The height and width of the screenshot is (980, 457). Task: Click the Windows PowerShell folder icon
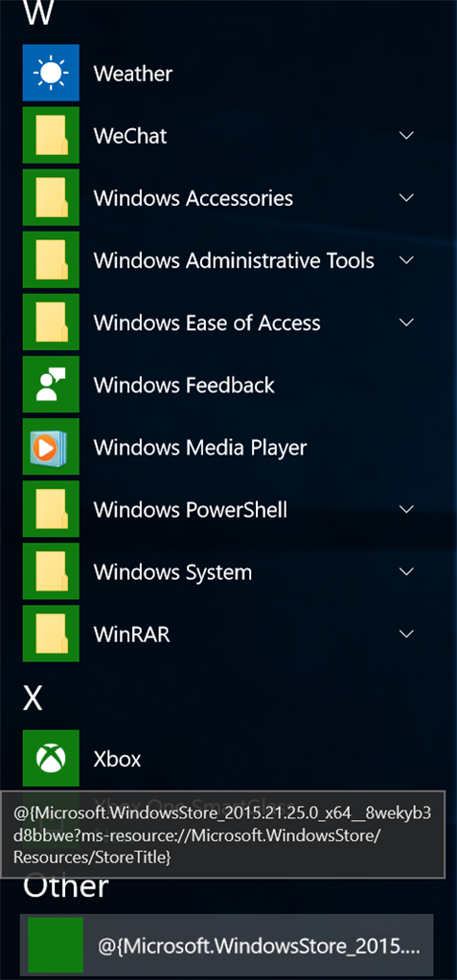(51, 509)
